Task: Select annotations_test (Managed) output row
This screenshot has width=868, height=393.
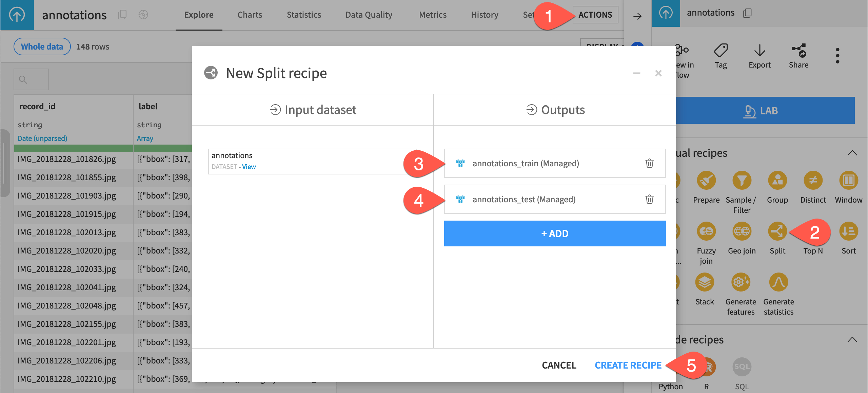Action: [555, 199]
